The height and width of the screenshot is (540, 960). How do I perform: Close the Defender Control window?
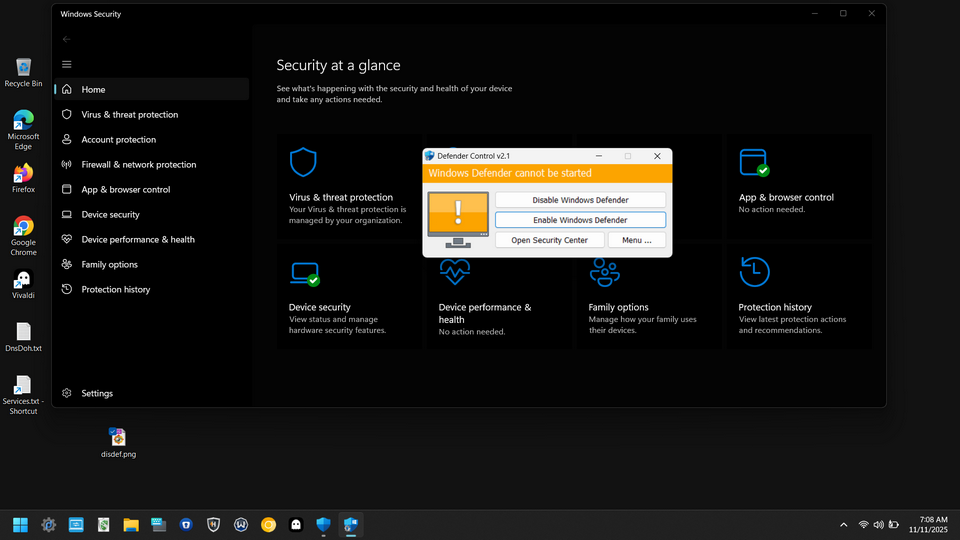click(657, 156)
